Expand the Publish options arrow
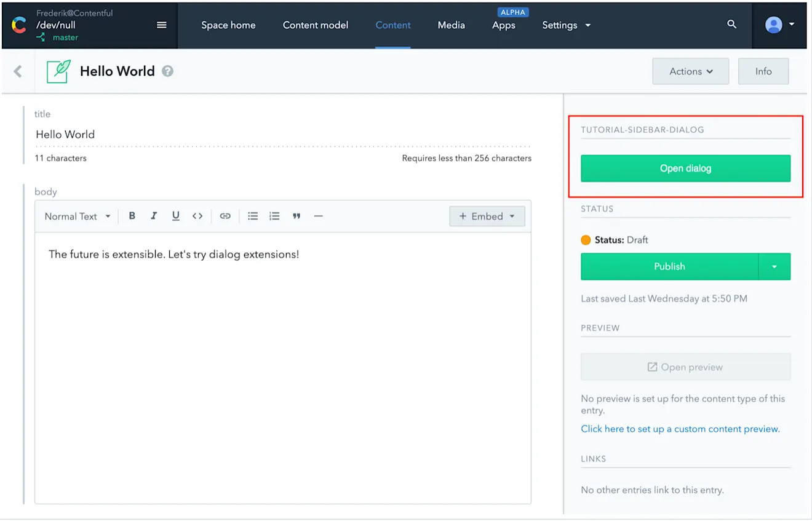 tap(774, 266)
